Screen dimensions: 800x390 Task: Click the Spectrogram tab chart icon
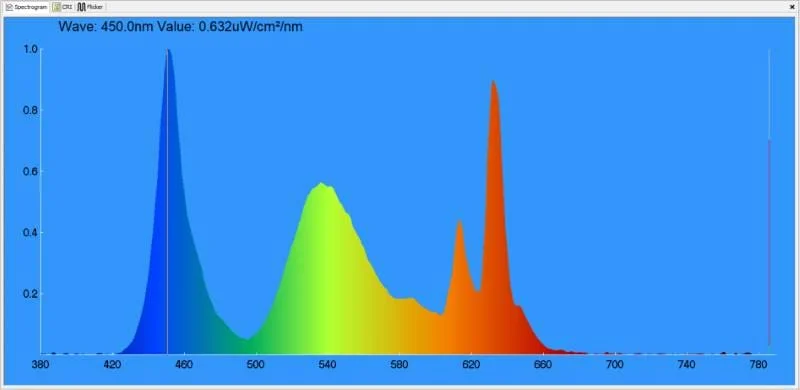(9, 7)
